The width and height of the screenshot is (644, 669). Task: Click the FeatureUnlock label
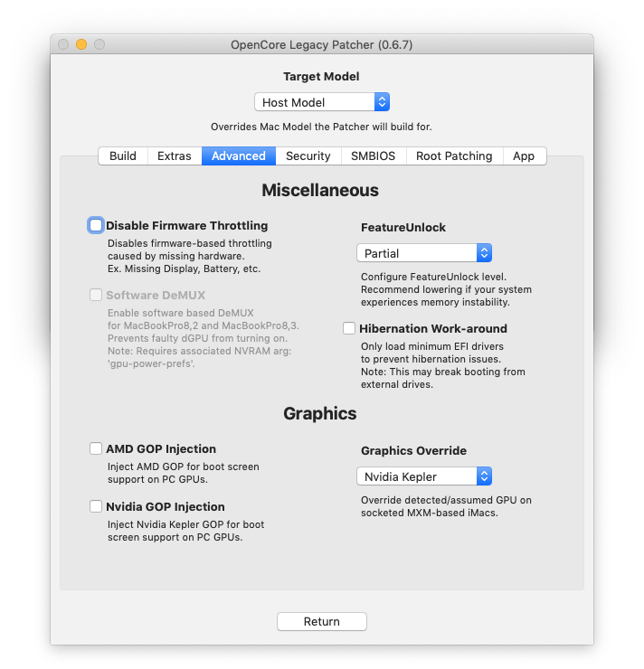pos(403,228)
